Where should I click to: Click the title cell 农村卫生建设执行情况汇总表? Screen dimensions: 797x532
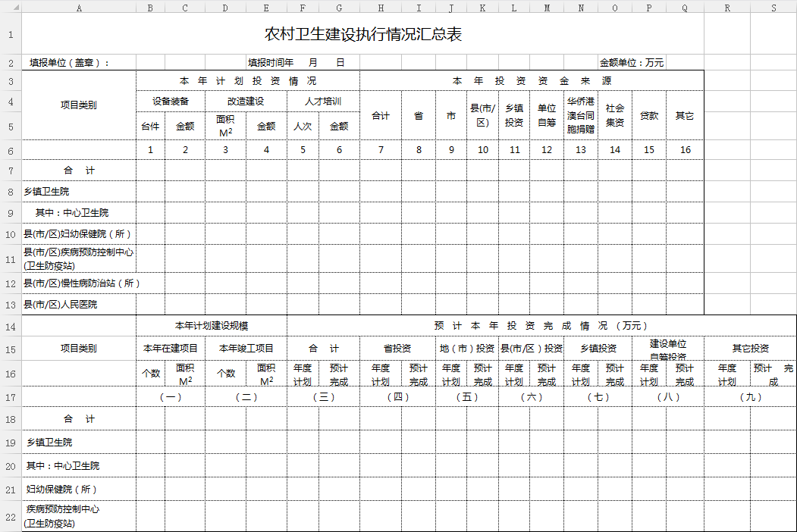point(362,35)
